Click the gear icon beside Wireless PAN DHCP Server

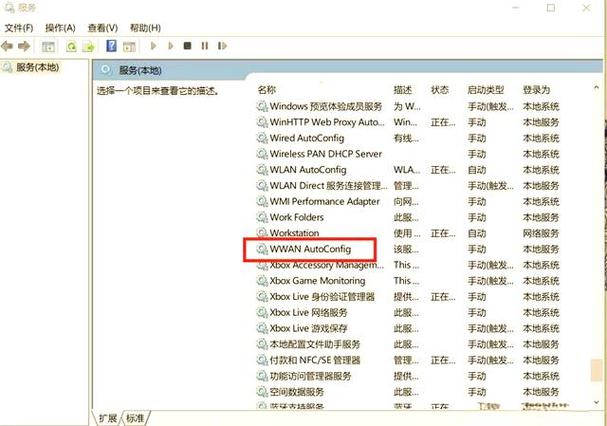coord(262,154)
